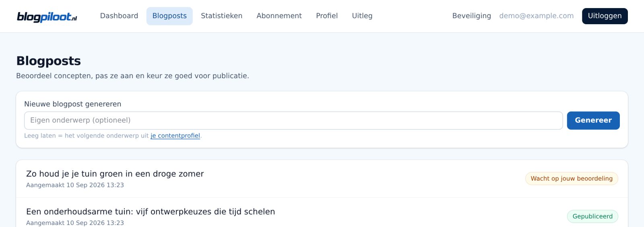644x227 pixels.
Task: Open Beveiliging settings
Action: point(472,16)
